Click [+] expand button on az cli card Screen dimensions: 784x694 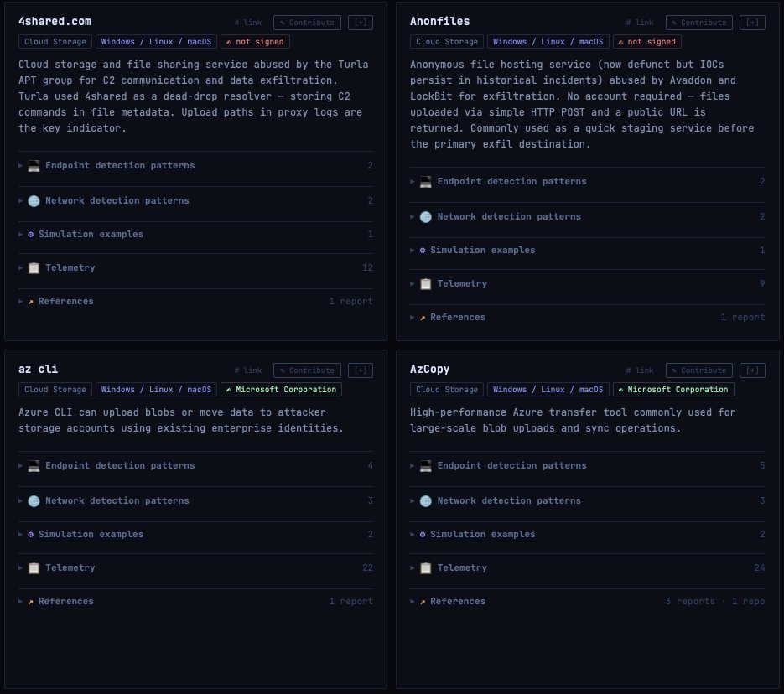tap(361, 370)
